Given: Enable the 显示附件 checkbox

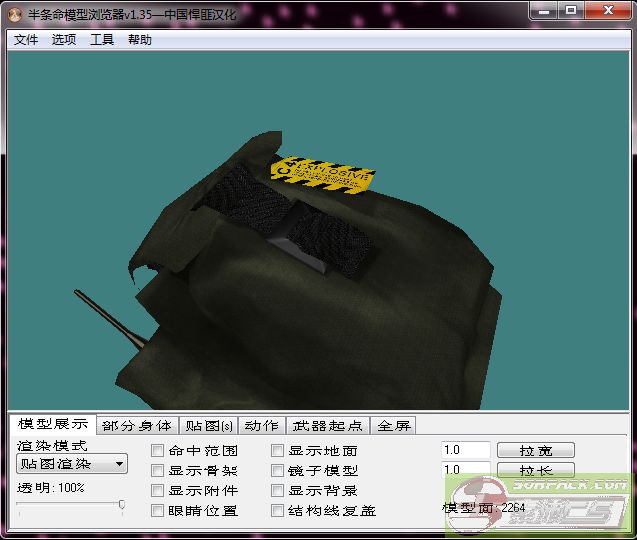Looking at the screenshot, I should coord(157,490).
